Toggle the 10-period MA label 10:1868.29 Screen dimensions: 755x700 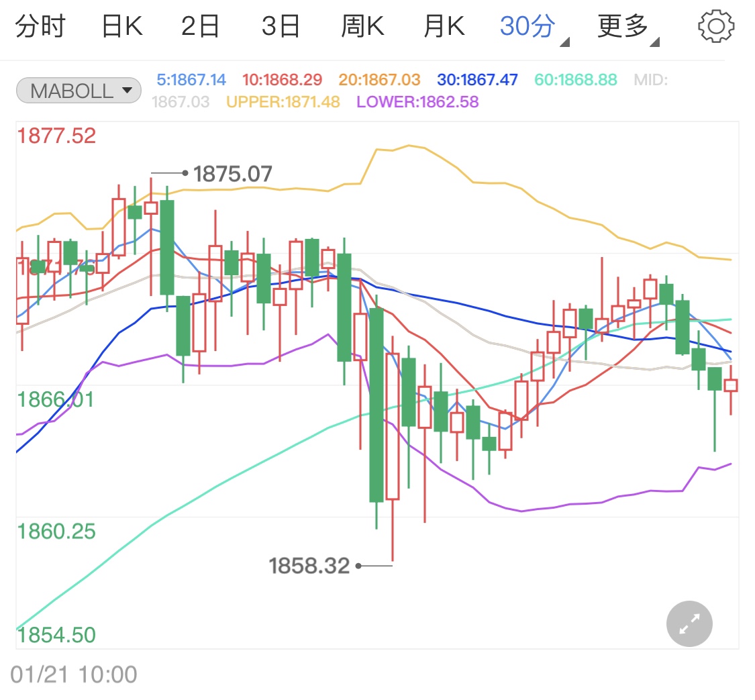tap(282, 79)
